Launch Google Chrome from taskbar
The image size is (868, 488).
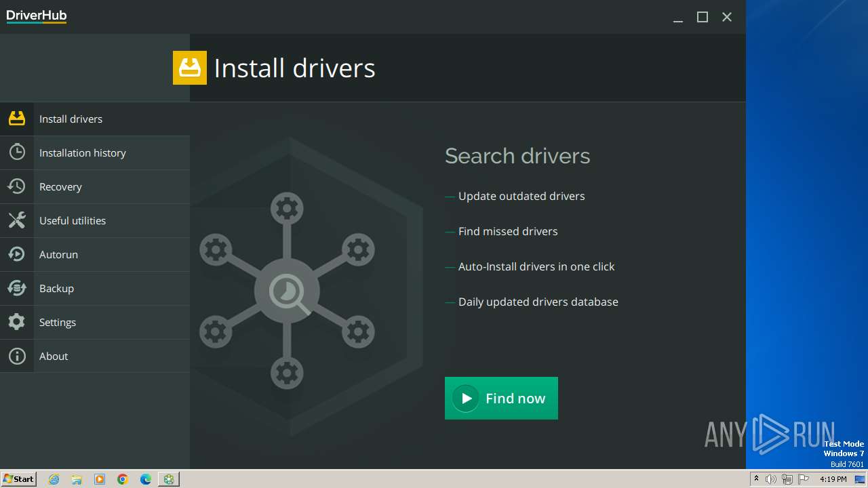coord(123,479)
